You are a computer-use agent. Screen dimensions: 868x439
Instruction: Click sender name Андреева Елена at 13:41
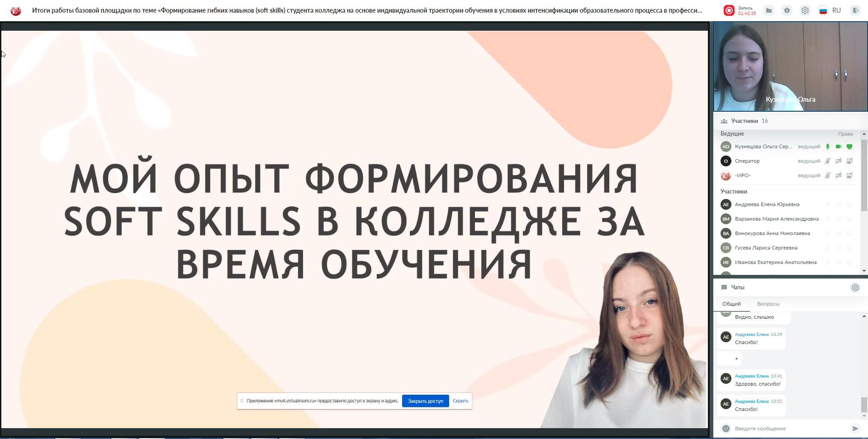click(752, 376)
